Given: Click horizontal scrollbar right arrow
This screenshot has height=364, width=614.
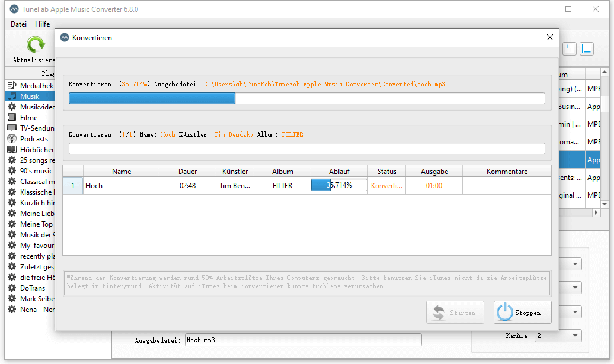Looking at the screenshot, I should pos(596,212).
